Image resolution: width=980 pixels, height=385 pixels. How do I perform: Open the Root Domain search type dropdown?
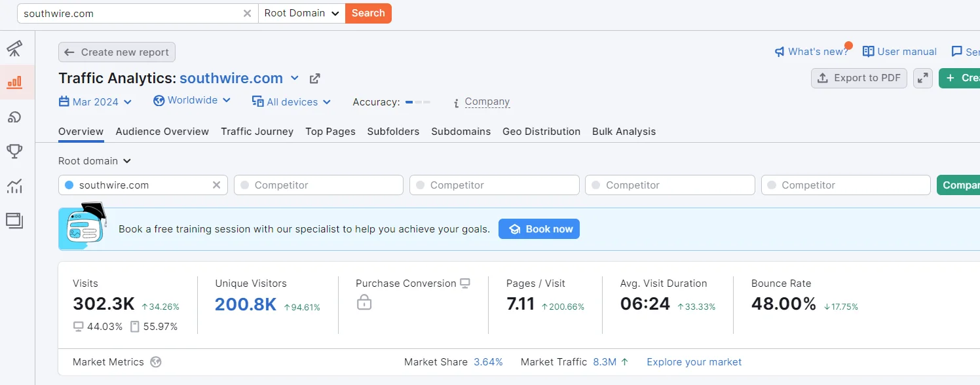coord(302,13)
